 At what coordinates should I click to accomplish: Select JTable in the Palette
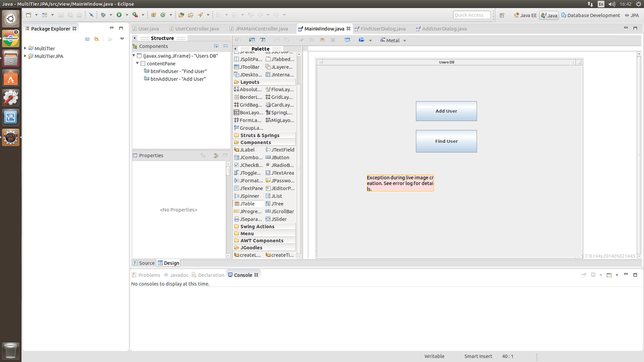tap(248, 204)
